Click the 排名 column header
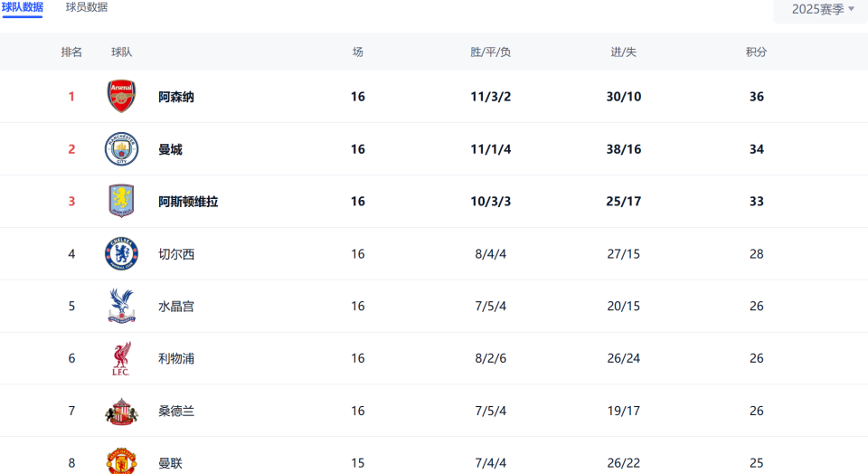This screenshot has height=474, width=868. (71, 52)
